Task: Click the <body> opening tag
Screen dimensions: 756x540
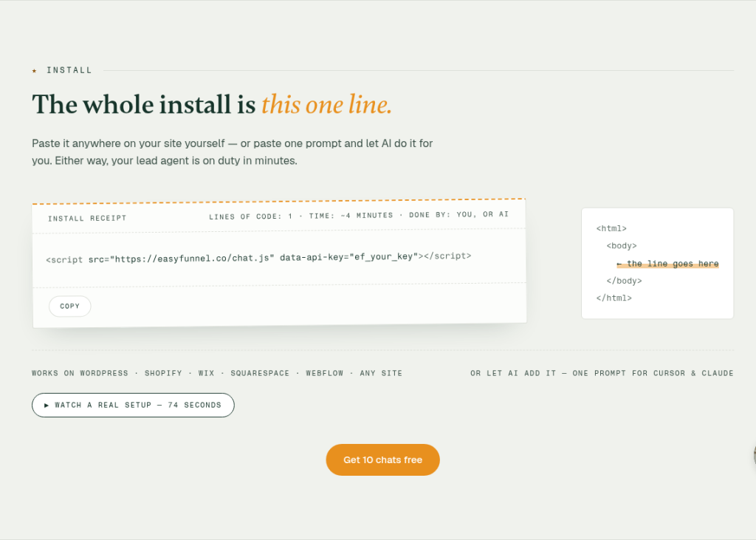Action: pyautogui.click(x=622, y=246)
